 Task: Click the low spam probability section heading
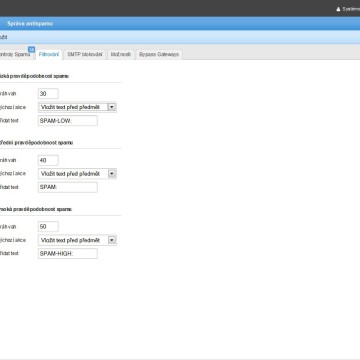34,76
